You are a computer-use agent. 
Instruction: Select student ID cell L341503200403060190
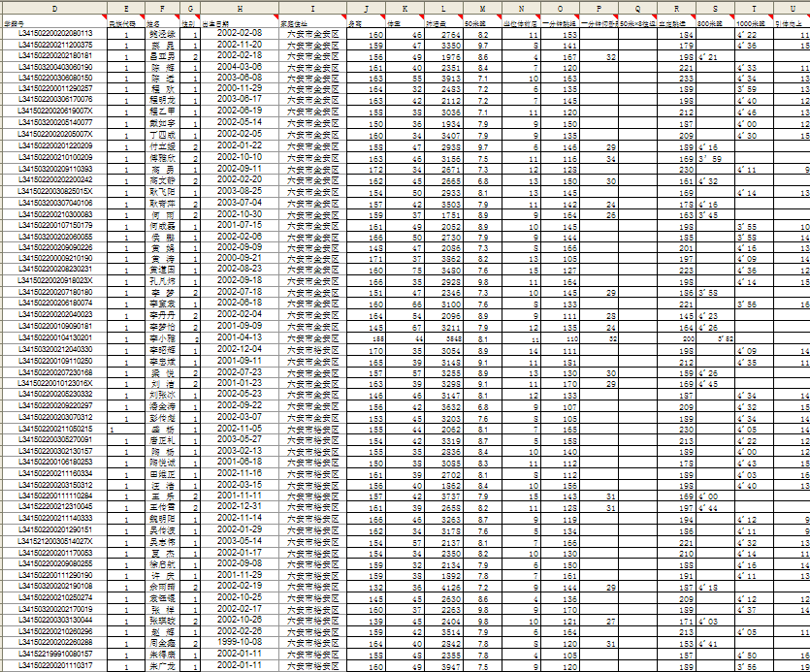point(54,67)
